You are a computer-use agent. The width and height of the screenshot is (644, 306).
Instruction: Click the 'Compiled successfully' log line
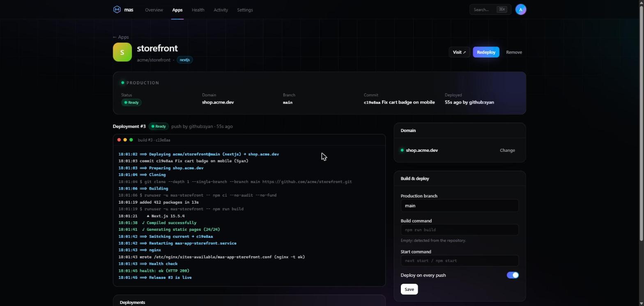tap(158, 223)
